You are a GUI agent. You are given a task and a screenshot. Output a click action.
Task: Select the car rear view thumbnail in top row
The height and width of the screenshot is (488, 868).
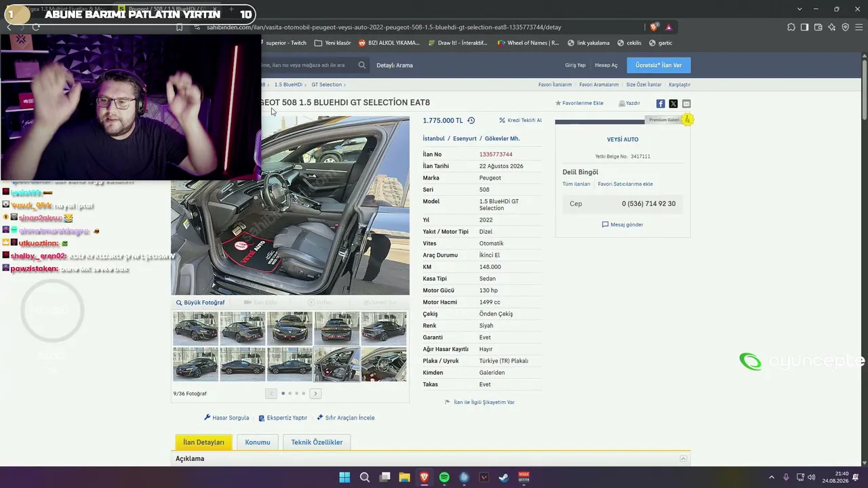point(336,328)
